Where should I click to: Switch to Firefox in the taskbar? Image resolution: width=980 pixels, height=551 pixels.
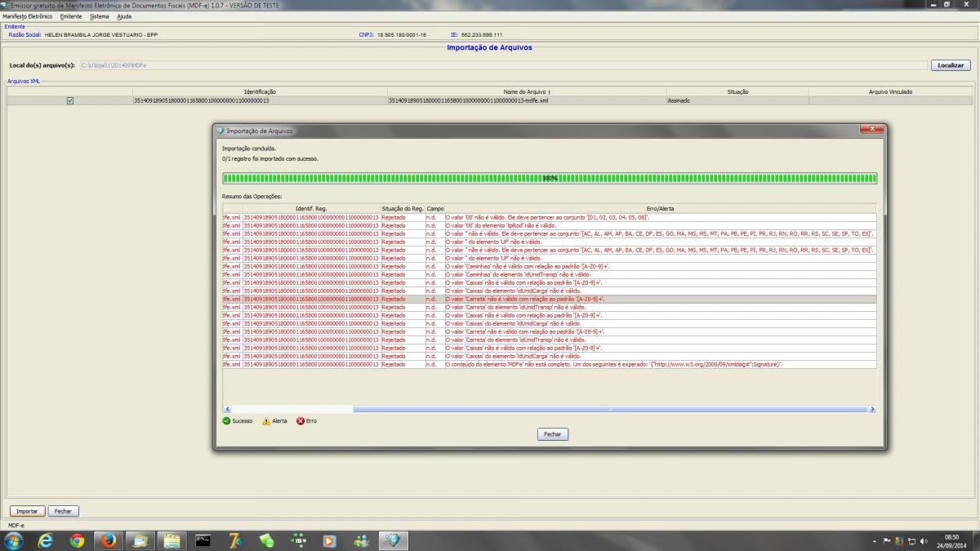pyautogui.click(x=109, y=540)
